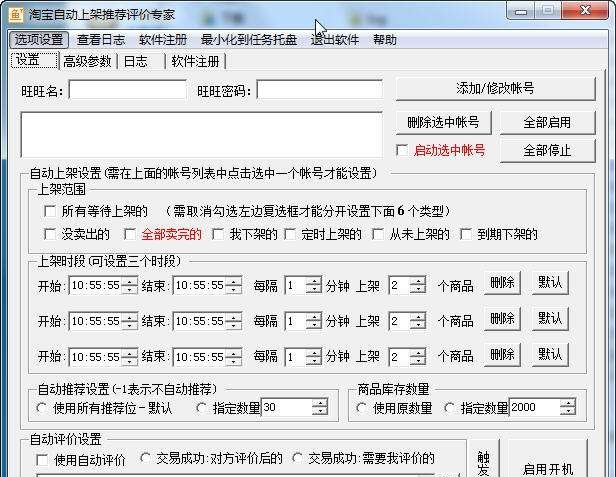The image size is (616, 477).
Task: Click the app icon in title bar
Action: click(16, 15)
